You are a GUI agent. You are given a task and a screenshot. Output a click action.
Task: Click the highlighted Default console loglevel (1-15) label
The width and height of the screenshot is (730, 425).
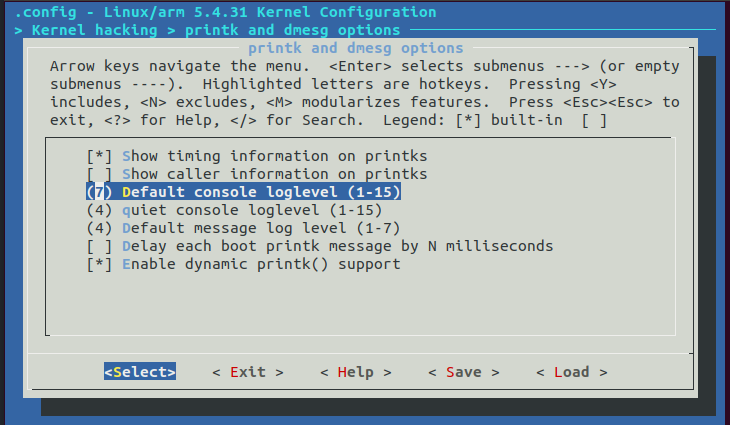pyautogui.click(x=260, y=192)
